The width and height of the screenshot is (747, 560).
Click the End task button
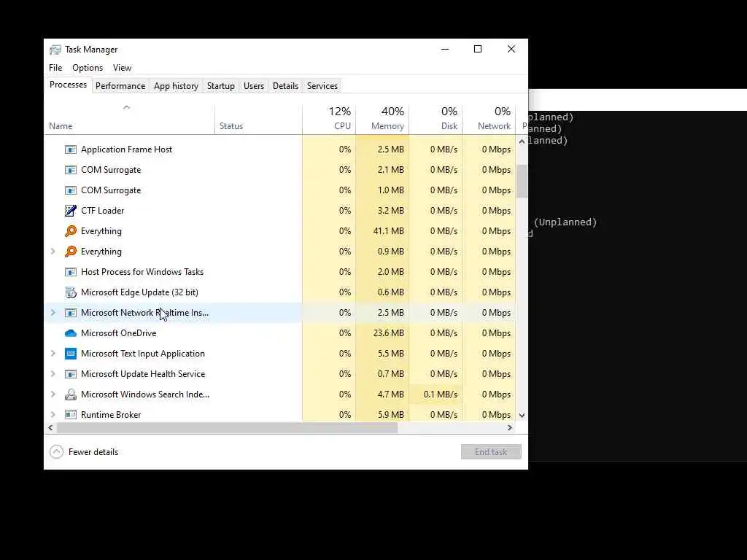[491, 452]
